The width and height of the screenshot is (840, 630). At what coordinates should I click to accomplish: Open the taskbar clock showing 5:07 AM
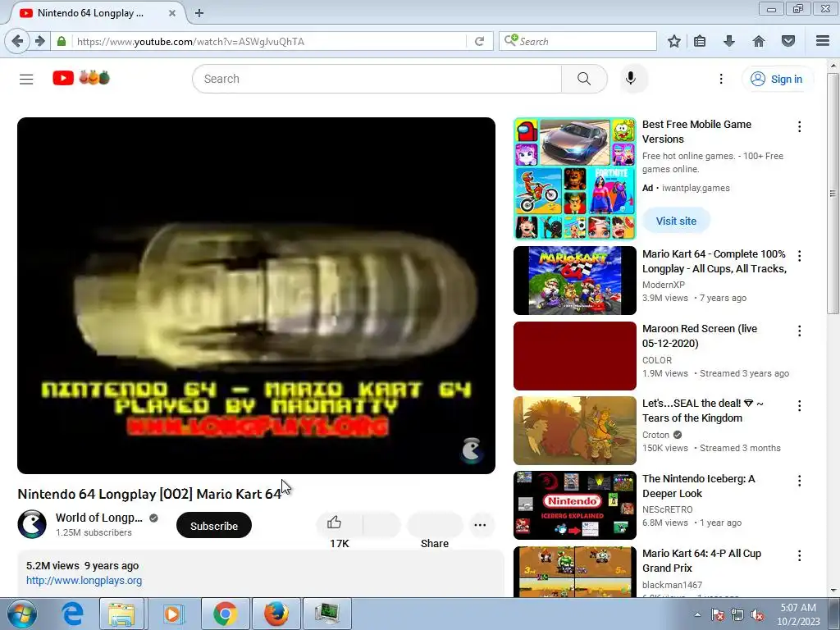click(798, 614)
